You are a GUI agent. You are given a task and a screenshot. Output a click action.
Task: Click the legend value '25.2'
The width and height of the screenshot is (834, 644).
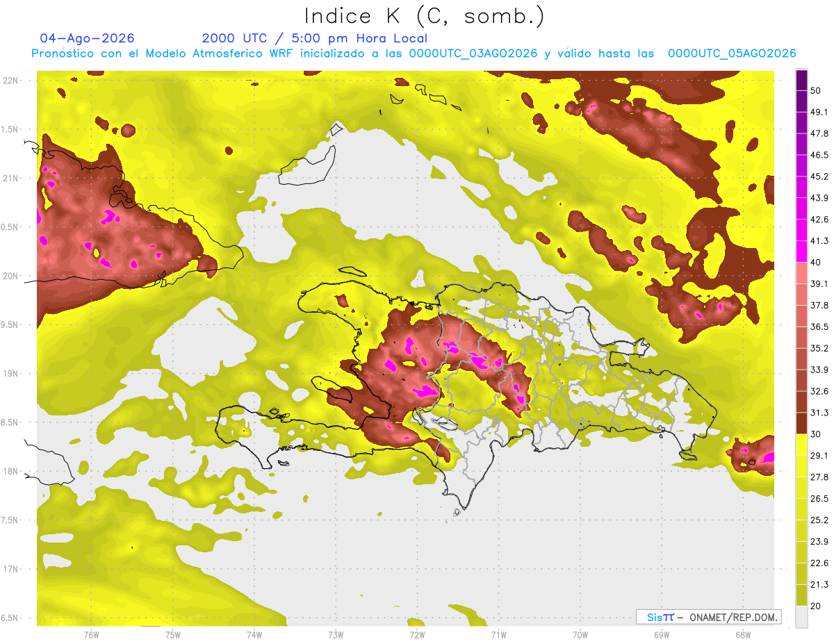(819, 520)
